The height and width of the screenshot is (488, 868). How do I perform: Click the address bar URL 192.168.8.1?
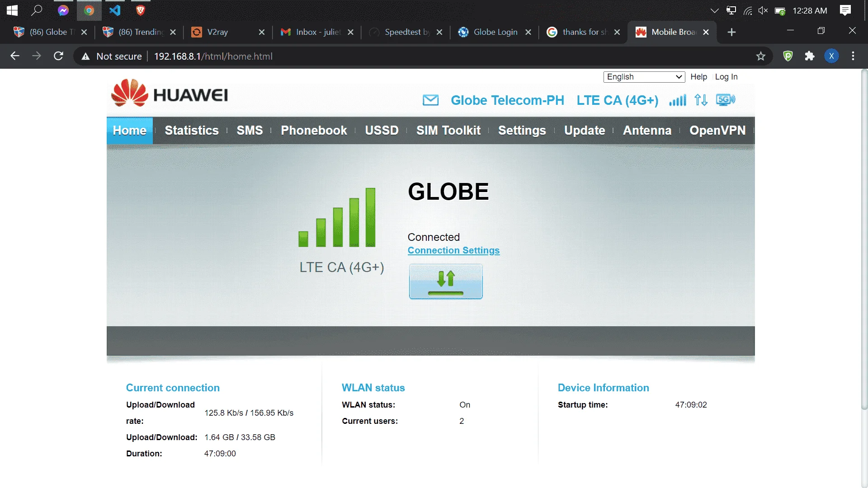pyautogui.click(x=213, y=56)
